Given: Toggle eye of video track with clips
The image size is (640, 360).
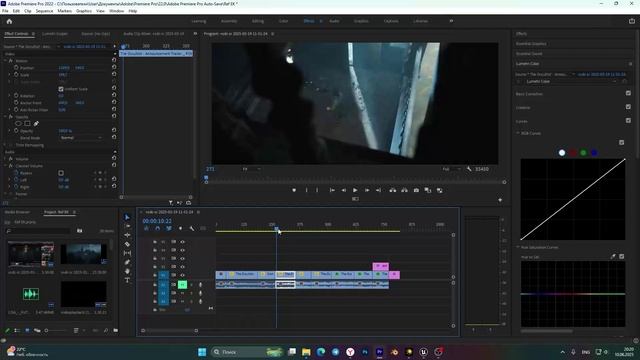Looking at the screenshot, I should (182, 275).
